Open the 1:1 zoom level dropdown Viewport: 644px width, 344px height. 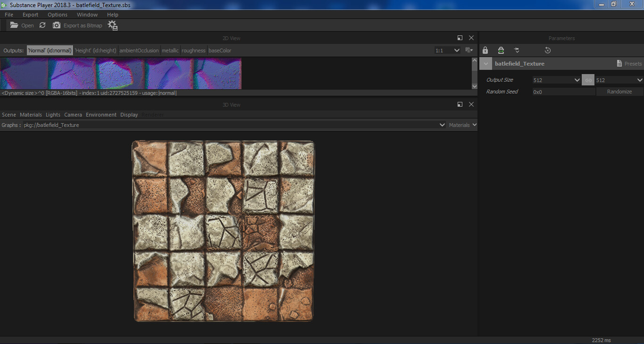[x=447, y=50]
